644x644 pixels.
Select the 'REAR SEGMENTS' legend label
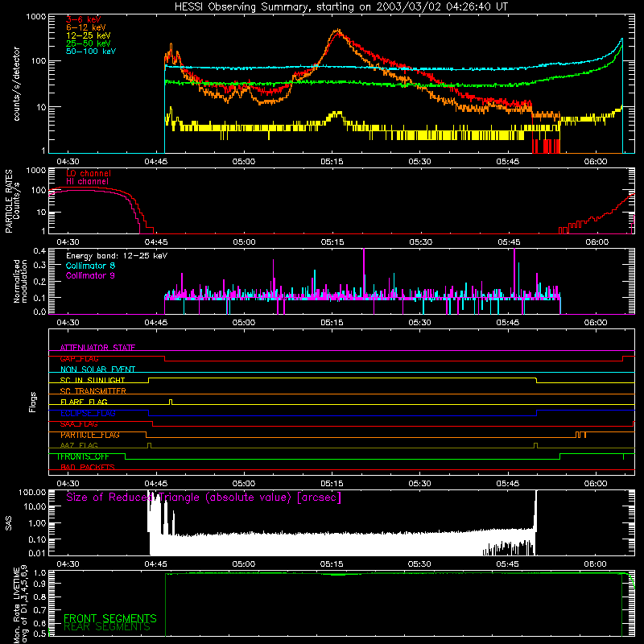coord(107,627)
